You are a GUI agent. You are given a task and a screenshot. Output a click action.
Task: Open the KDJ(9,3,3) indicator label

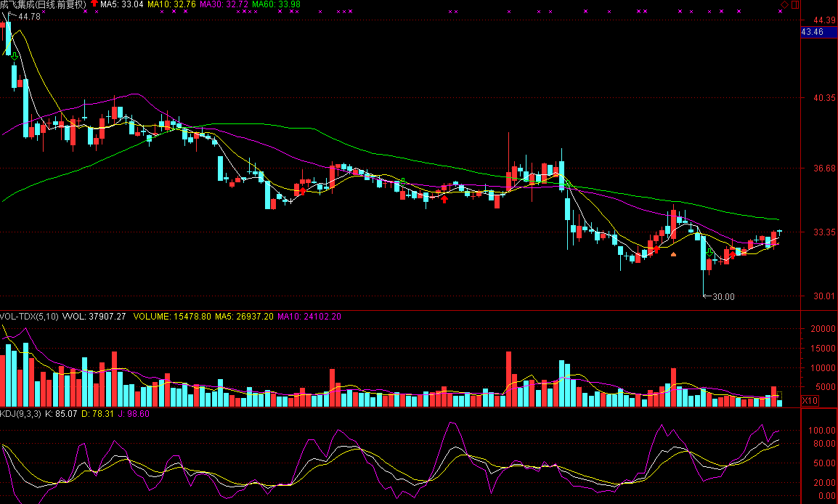pos(21,413)
